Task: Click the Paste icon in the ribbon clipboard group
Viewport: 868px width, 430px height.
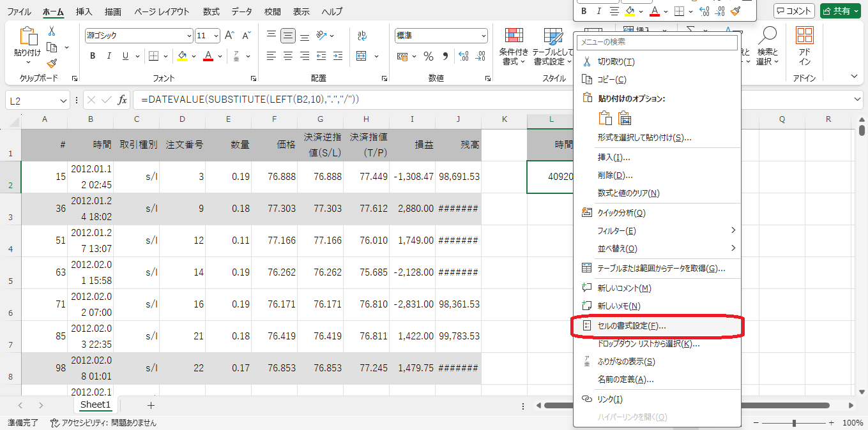Action: tap(28, 37)
